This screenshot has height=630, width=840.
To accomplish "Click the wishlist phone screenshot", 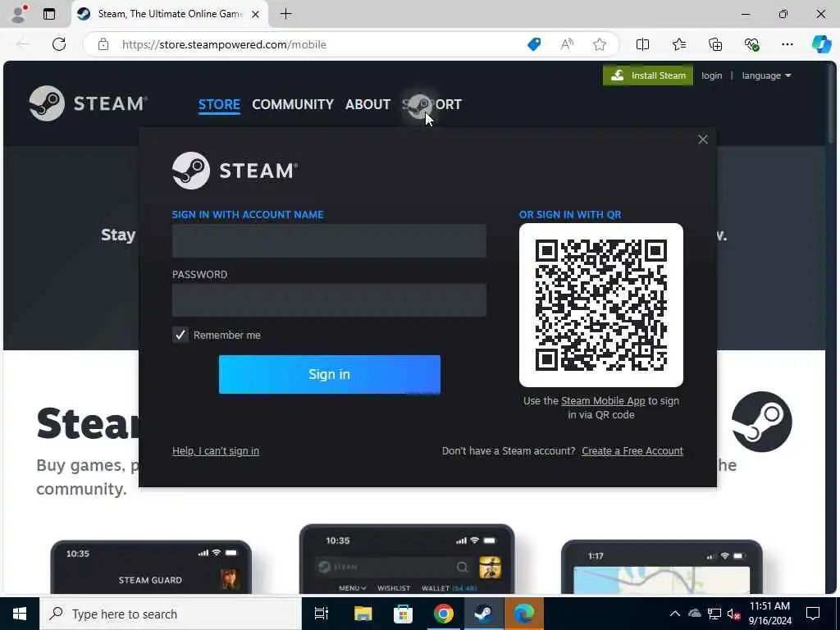I will (407, 559).
